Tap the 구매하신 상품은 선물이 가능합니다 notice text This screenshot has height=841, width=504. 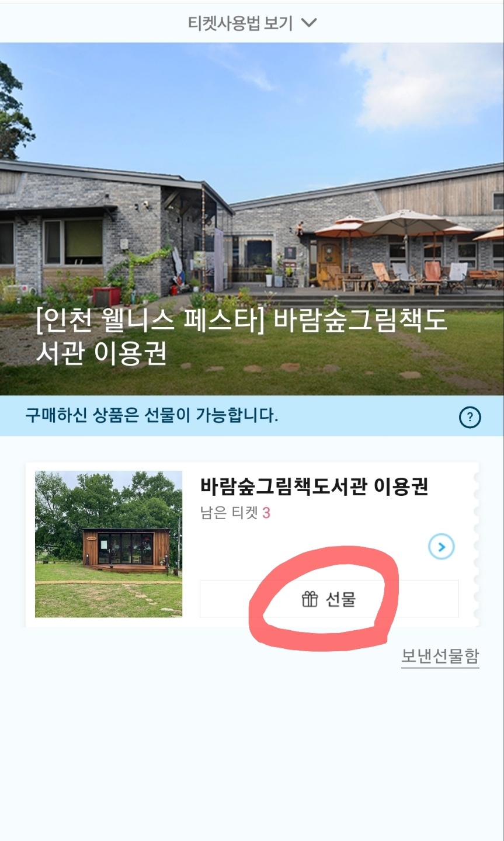(x=152, y=416)
